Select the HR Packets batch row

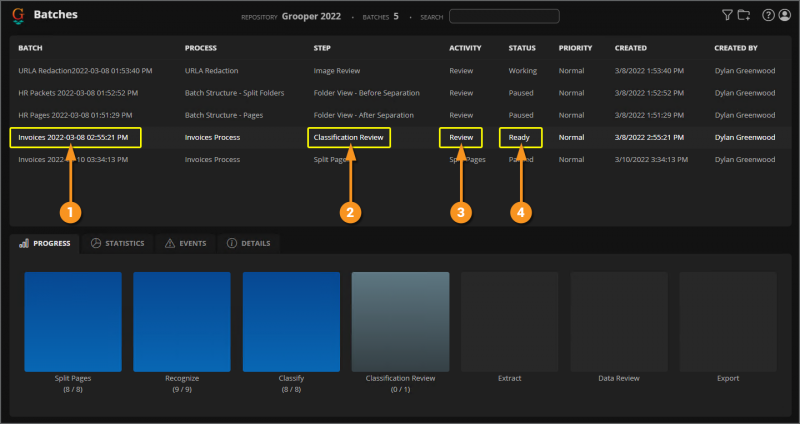[x=78, y=92]
